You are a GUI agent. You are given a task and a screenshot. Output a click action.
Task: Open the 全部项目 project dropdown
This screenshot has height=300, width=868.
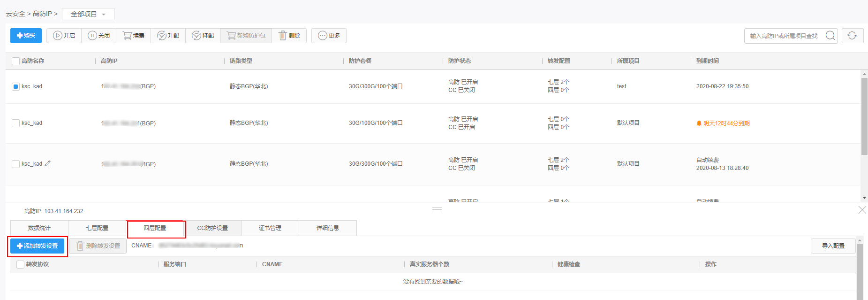pyautogui.click(x=88, y=14)
